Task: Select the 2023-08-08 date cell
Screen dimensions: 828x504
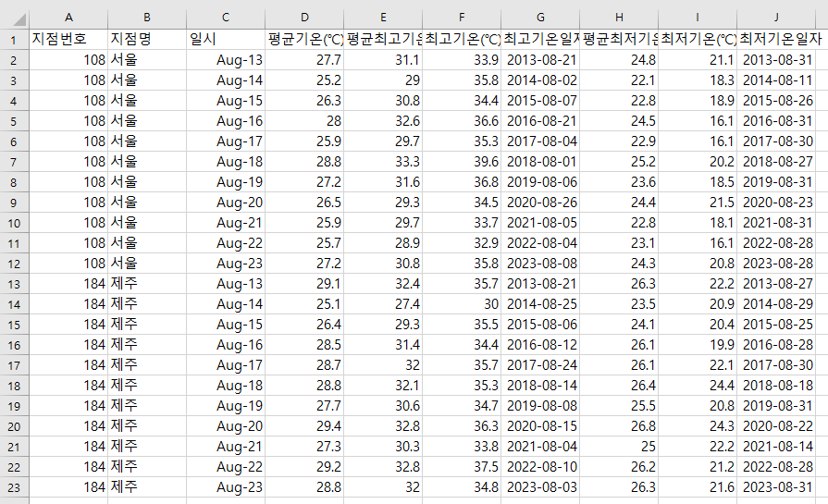Action: (x=540, y=264)
